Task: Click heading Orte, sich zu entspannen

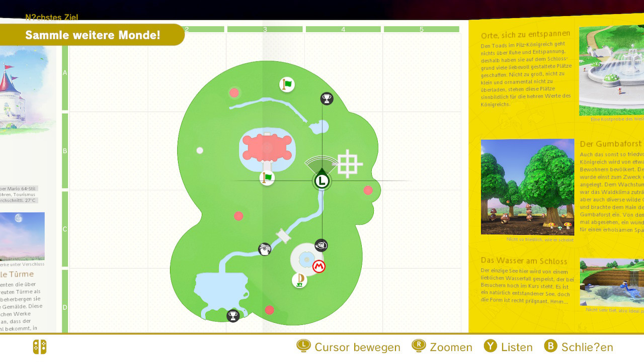Action: click(526, 35)
